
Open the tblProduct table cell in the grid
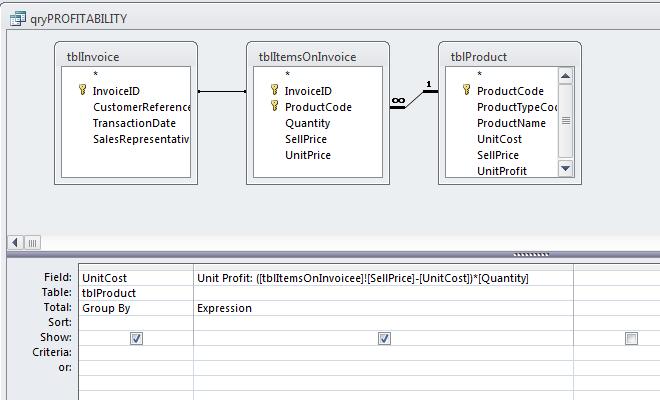coord(135,293)
